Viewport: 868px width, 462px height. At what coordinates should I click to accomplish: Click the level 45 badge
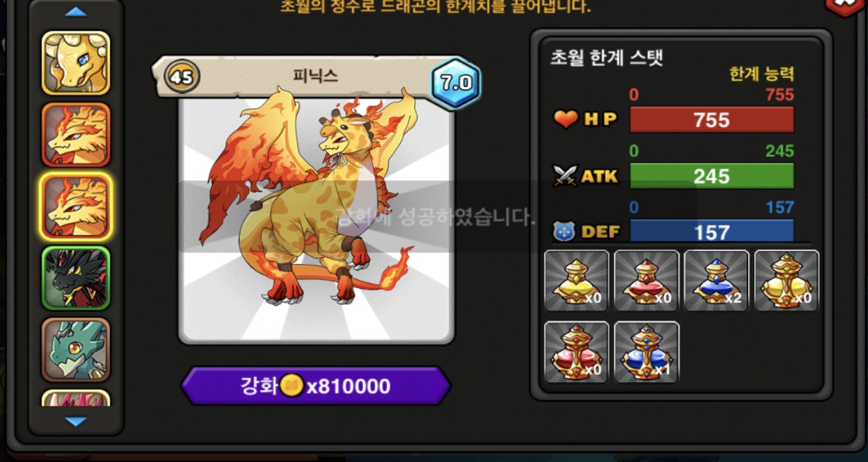tap(182, 77)
